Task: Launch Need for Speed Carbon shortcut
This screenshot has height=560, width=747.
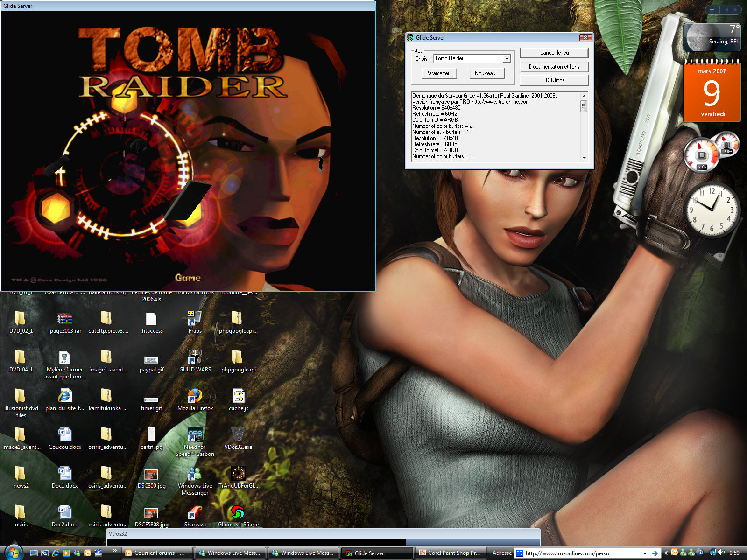Action: (195, 441)
